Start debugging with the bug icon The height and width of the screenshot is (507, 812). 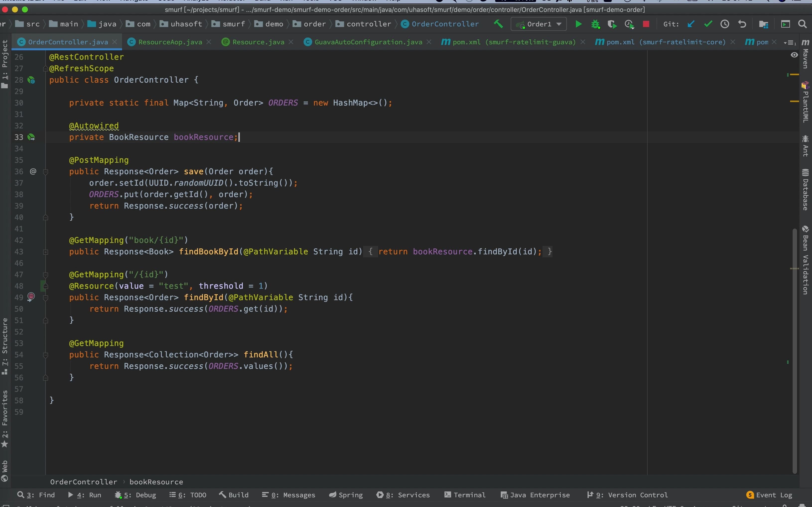[x=596, y=24]
